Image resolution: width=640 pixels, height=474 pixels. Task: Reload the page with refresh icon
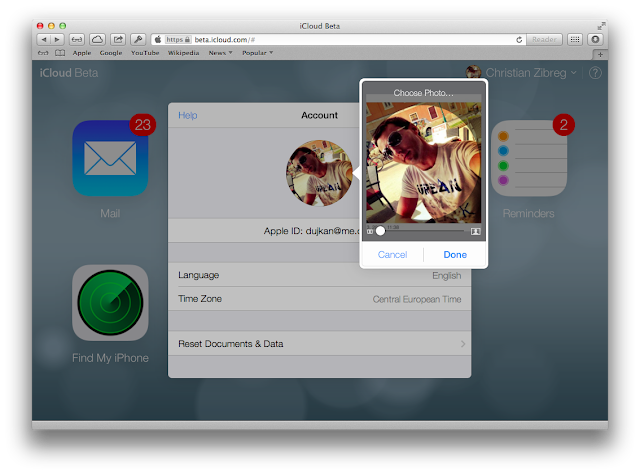[x=519, y=40]
